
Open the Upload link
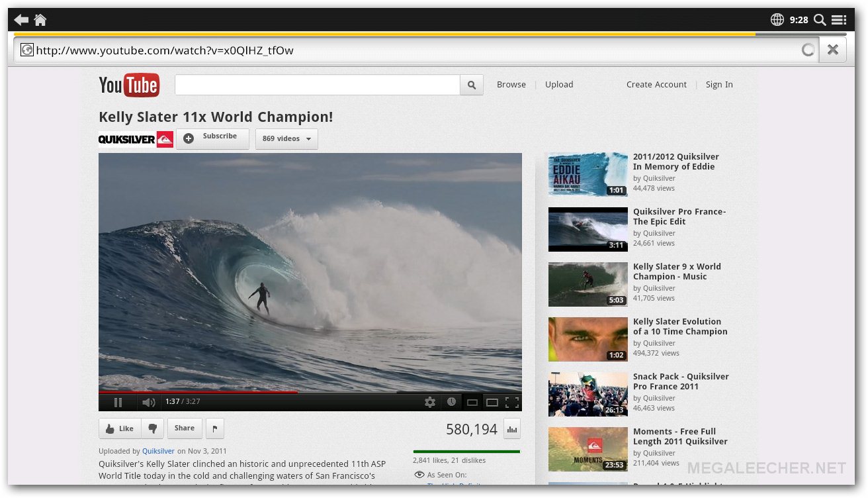pyautogui.click(x=559, y=85)
